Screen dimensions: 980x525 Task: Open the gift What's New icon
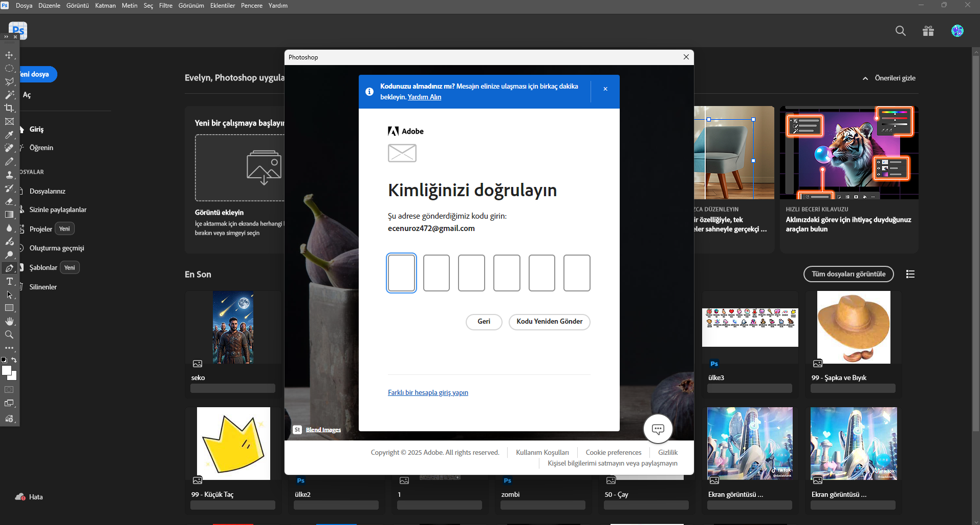click(928, 31)
